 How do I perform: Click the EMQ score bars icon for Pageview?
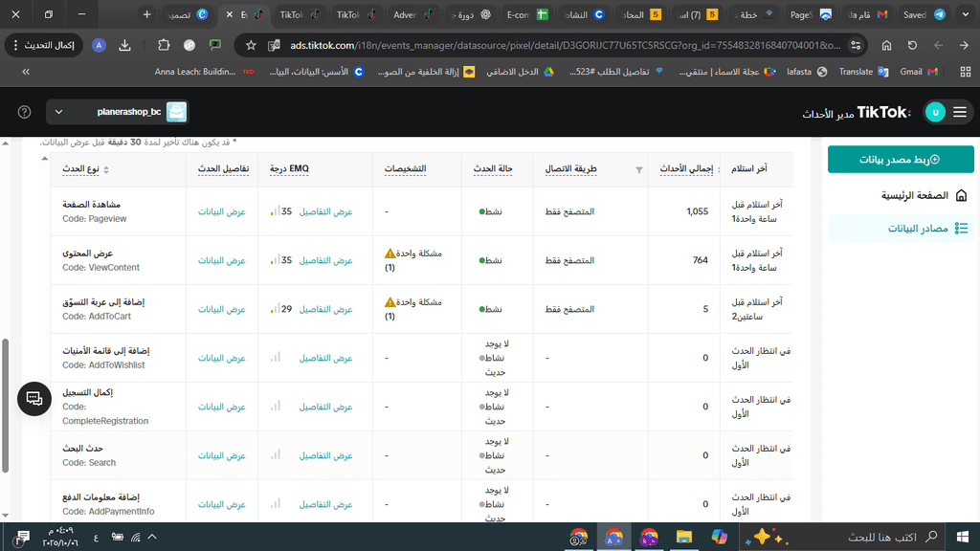(275, 211)
